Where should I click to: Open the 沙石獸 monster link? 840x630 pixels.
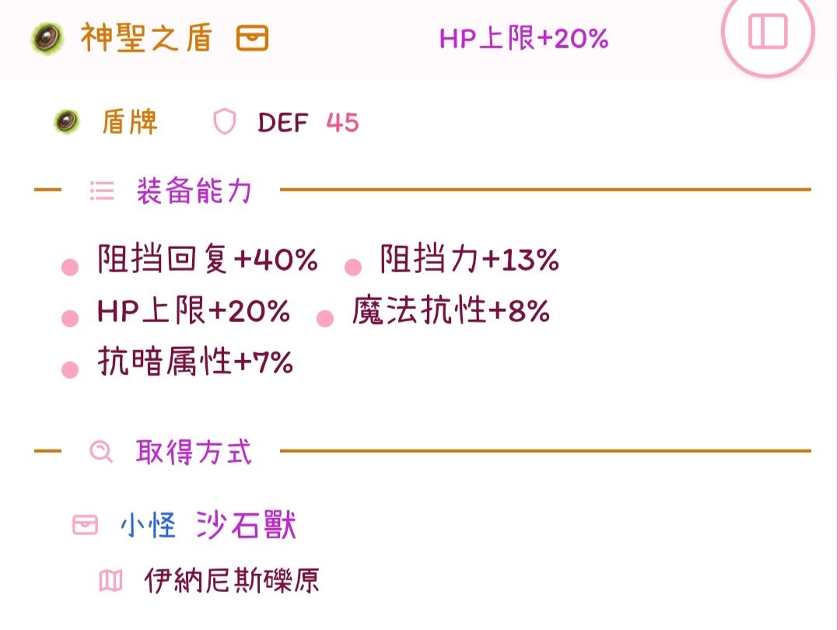point(246,526)
